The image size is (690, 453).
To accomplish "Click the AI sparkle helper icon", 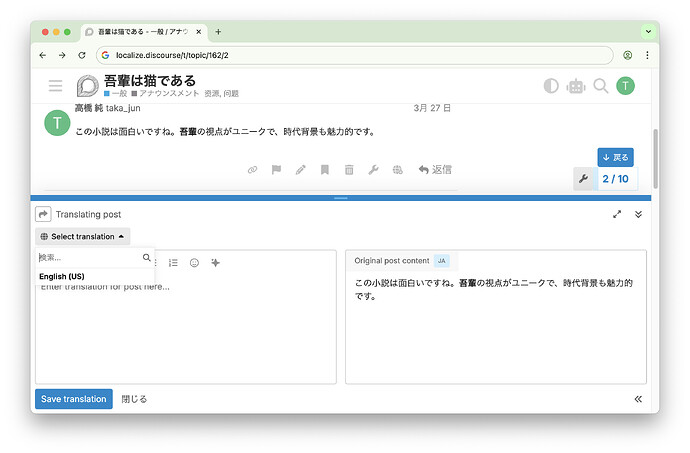I will (x=215, y=263).
